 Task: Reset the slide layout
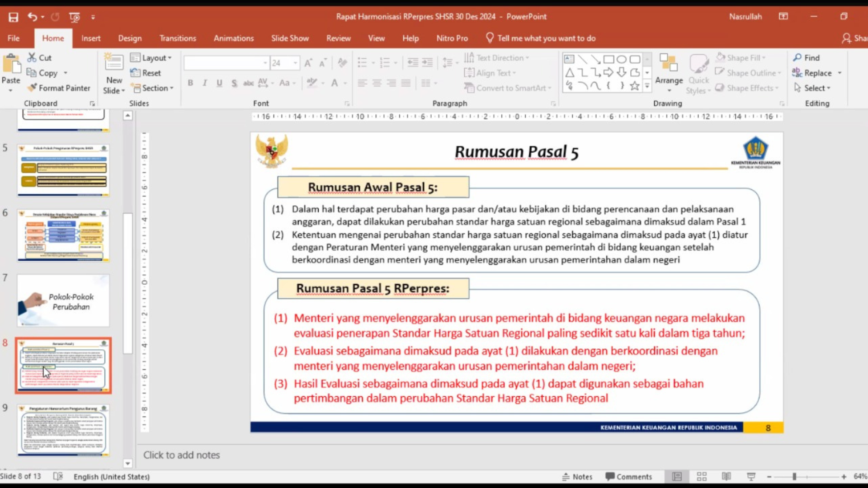tap(146, 73)
